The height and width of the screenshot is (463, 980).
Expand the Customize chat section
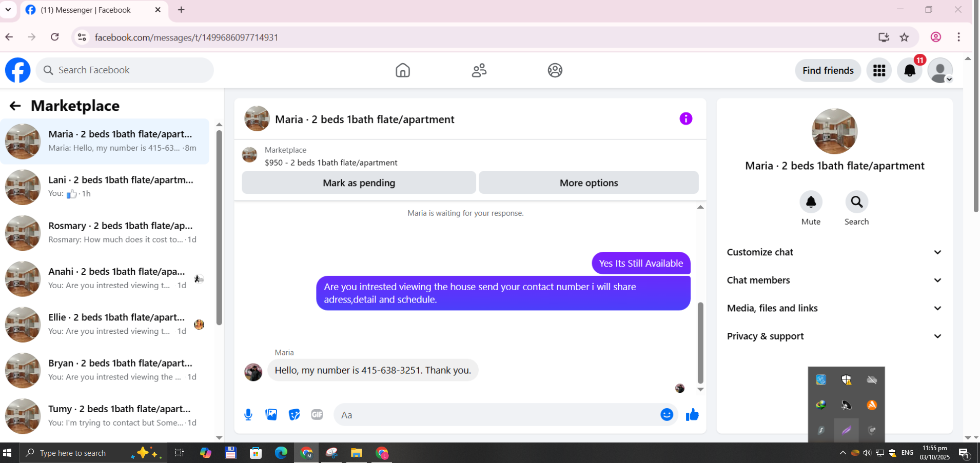tap(835, 252)
